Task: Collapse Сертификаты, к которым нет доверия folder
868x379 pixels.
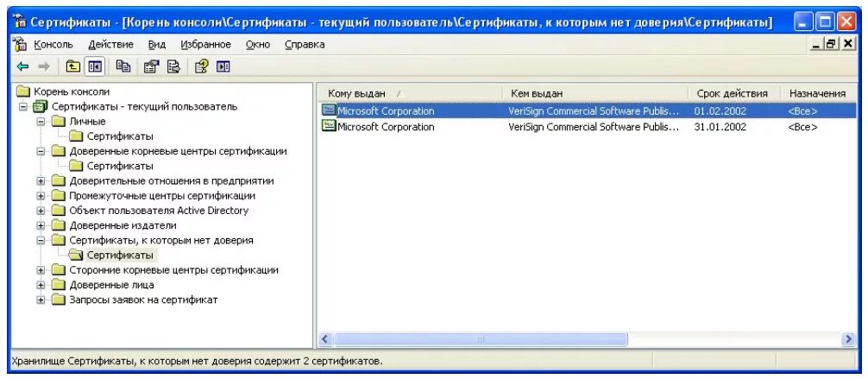Action: [x=41, y=241]
